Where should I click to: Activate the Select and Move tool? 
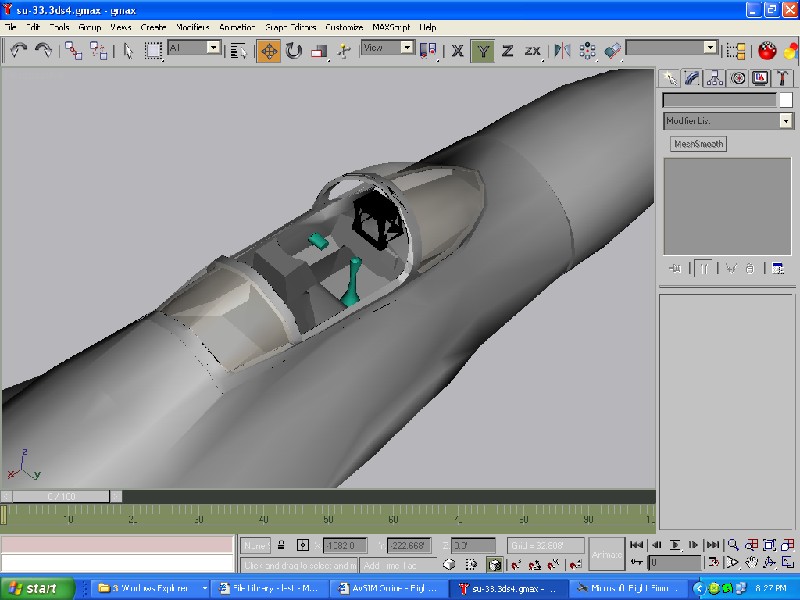point(268,50)
